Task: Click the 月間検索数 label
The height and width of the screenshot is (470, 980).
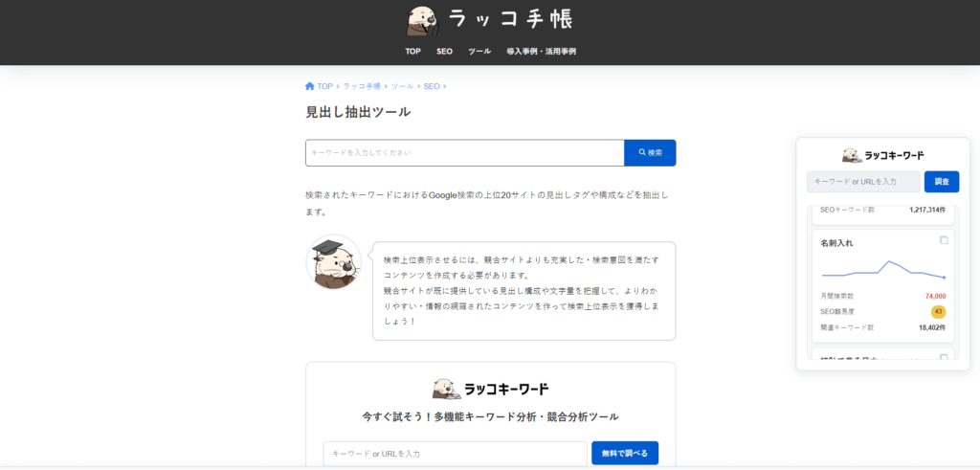Action: [836, 296]
